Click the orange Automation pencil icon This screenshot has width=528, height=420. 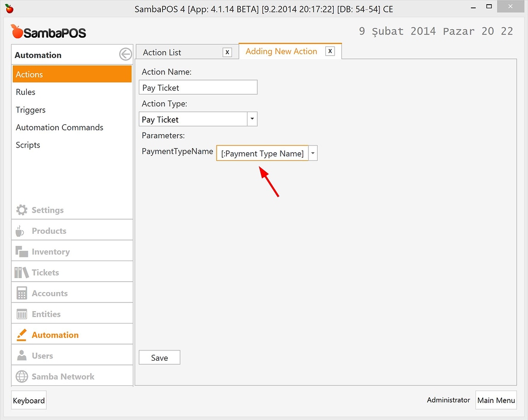tap(22, 334)
